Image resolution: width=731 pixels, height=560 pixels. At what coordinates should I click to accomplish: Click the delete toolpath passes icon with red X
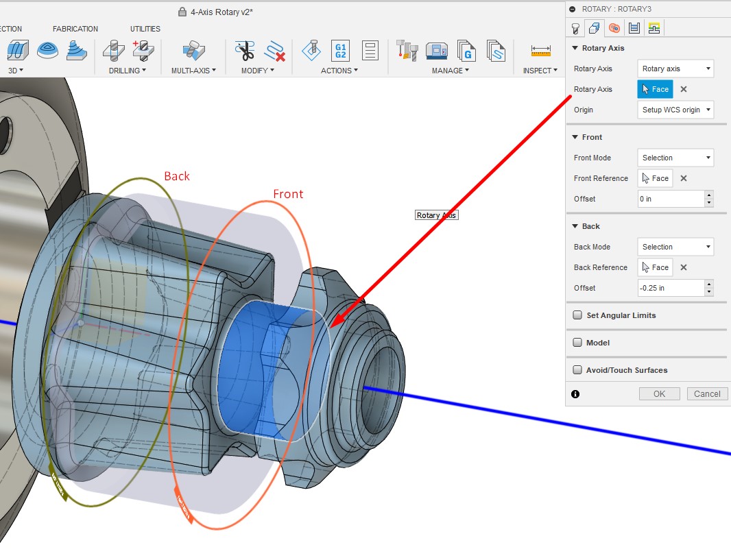(x=274, y=51)
